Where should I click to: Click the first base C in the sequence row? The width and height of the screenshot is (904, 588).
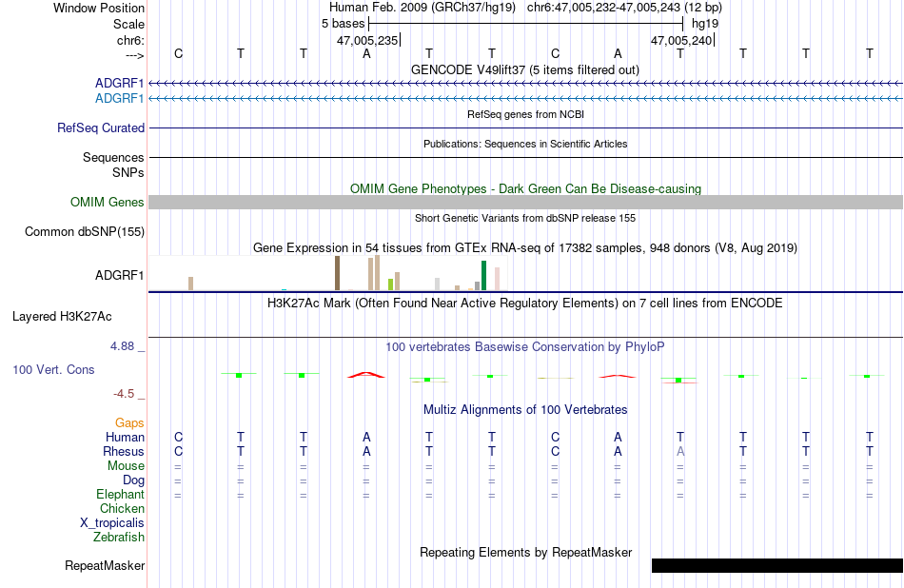178,53
